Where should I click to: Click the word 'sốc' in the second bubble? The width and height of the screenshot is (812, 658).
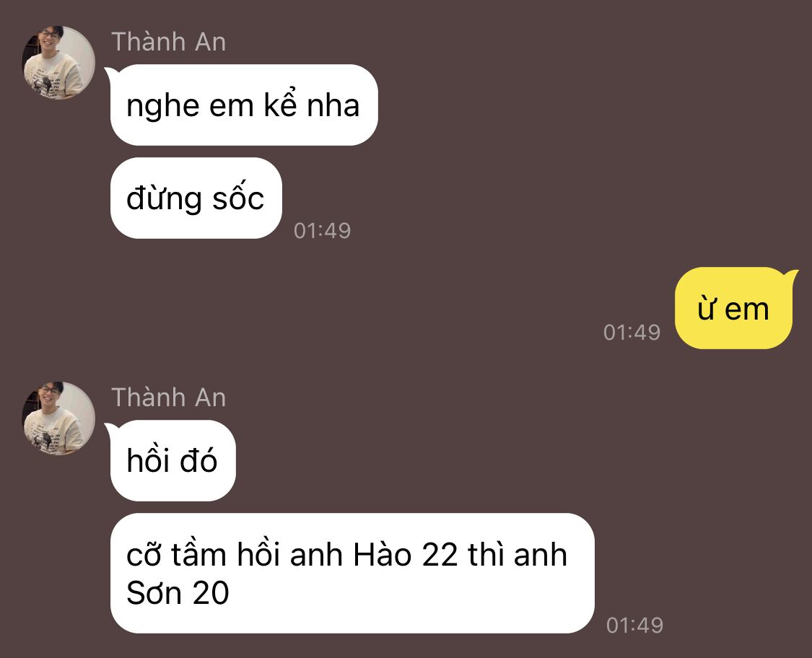click(238, 197)
